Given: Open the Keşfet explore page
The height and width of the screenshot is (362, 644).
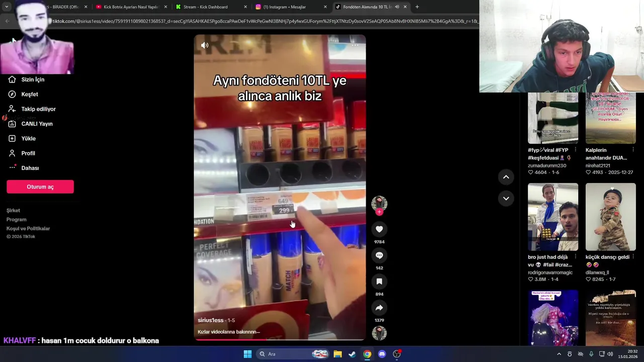Looking at the screenshot, I should coord(23,94).
